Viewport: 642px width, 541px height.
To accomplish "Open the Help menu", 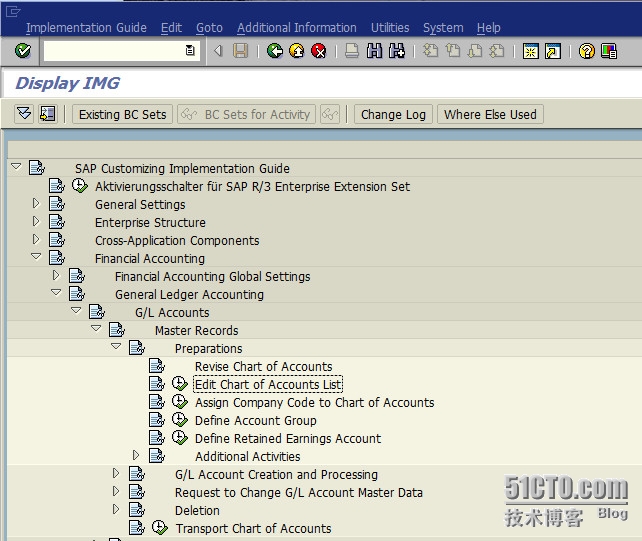I will pos(488,27).
